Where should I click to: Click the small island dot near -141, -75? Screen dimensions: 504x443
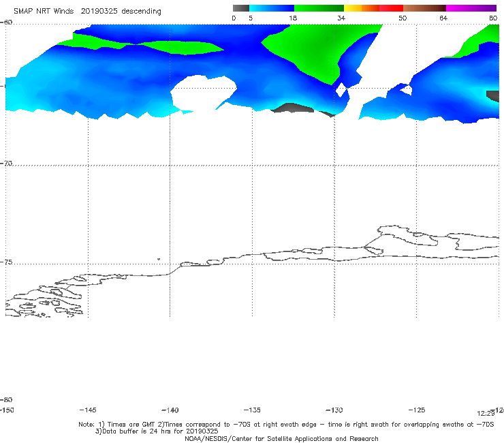point(159,259)
